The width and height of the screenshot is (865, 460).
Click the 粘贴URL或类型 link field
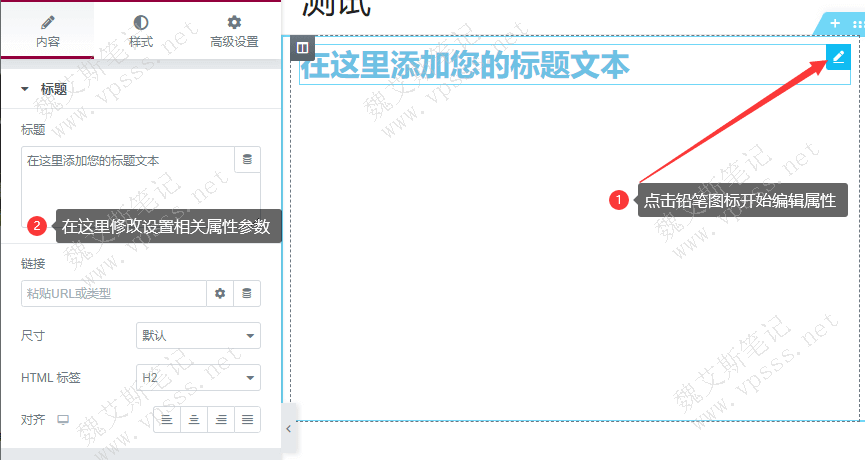114,293
